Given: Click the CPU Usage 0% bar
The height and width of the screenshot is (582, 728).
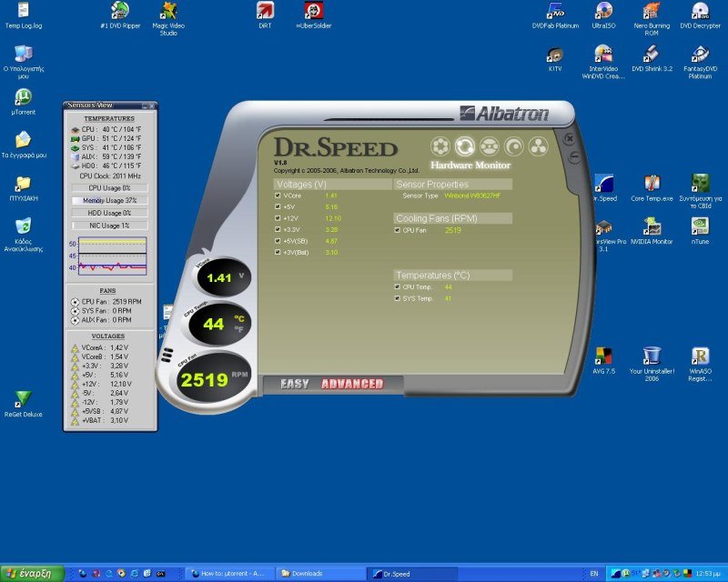Looking at the screenshot, I should 110,188.
